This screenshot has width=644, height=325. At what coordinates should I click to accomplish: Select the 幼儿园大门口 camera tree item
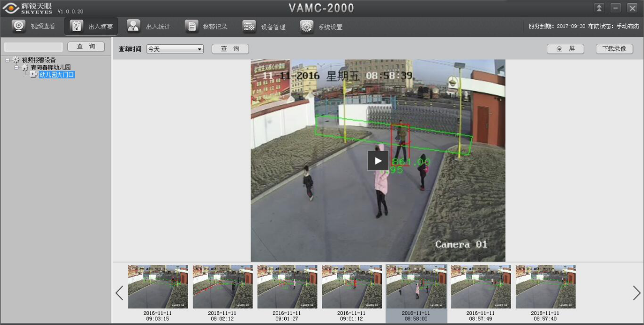coord(57,75)
